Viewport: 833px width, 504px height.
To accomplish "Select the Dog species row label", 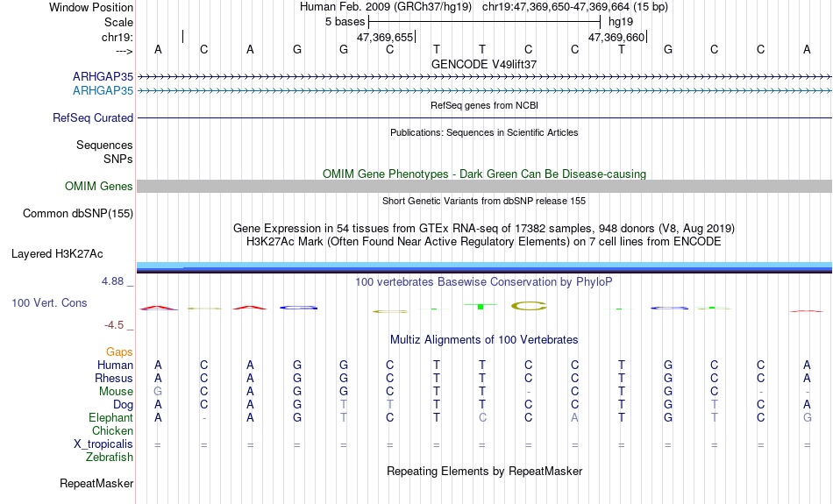I will click(124, 405).
